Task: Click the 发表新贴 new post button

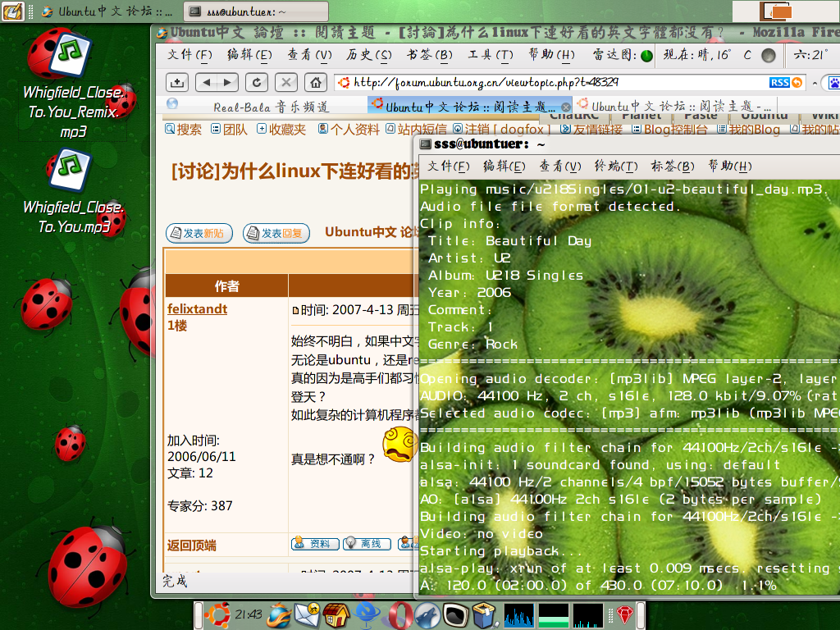Action: point(199,234)
